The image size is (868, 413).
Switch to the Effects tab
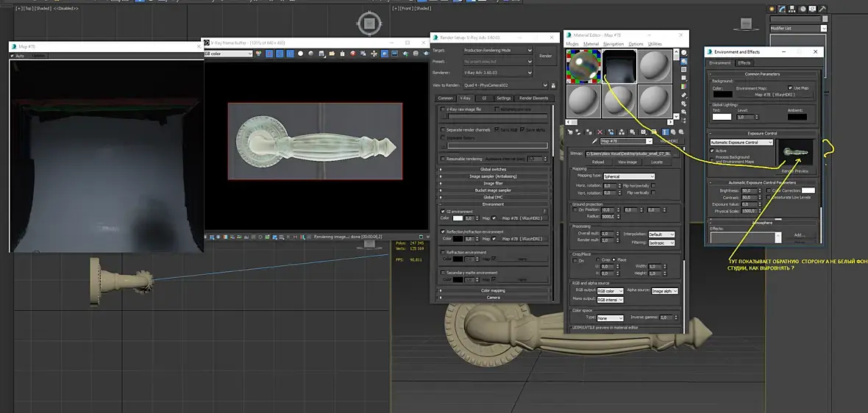[744, 63]
